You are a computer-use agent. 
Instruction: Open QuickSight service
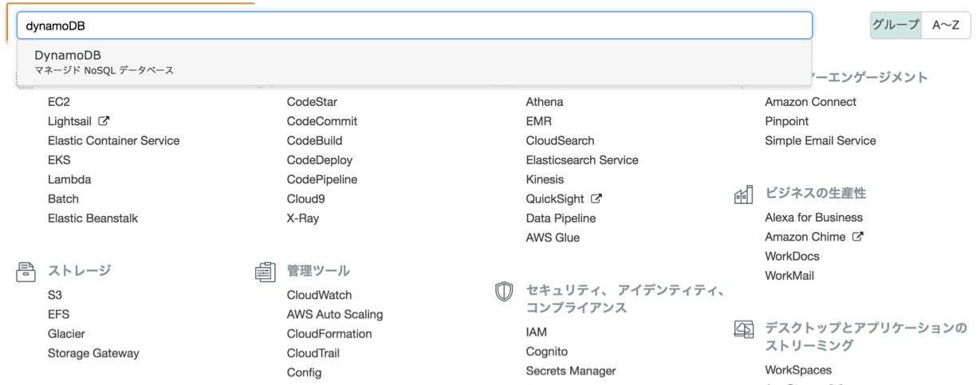pyautogui.click(x=555, y=198)
